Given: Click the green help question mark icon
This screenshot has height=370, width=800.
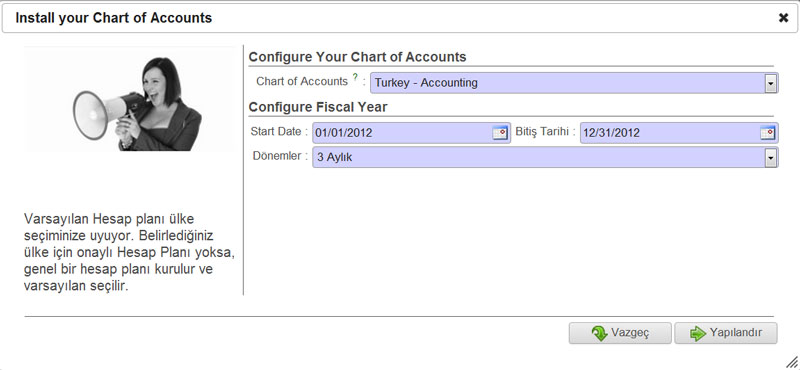Looking at the screenshot, I should pyautogui.click(x=355, y=78).
